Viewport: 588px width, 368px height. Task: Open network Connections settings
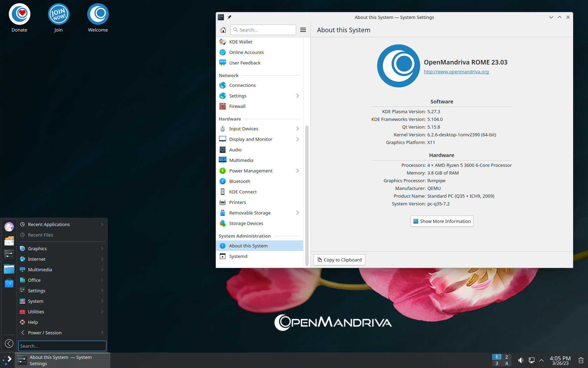pyautogui.click(x=260, y=85)
